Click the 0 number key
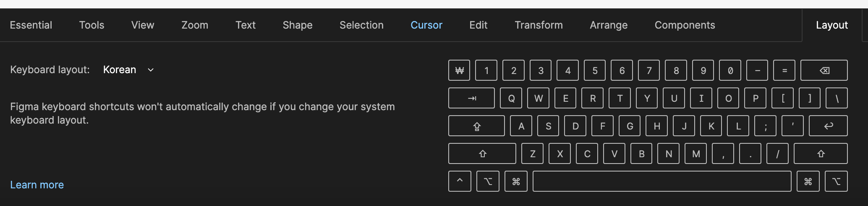The image size is (868, 206). tap(730, 70)
